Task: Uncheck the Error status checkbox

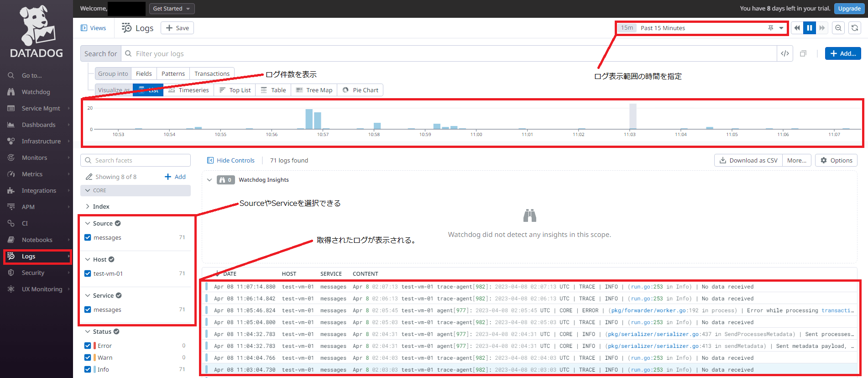Action: pos(88,346)
